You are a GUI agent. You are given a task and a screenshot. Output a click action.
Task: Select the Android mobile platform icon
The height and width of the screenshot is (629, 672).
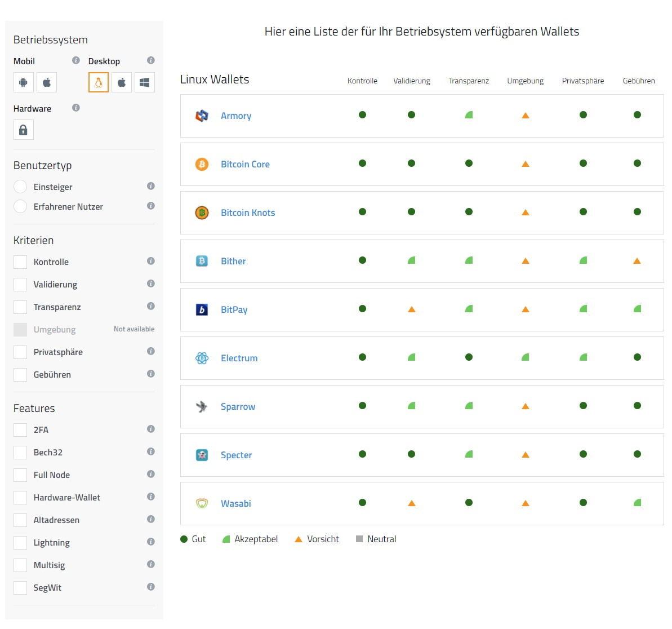coord(24,82)
